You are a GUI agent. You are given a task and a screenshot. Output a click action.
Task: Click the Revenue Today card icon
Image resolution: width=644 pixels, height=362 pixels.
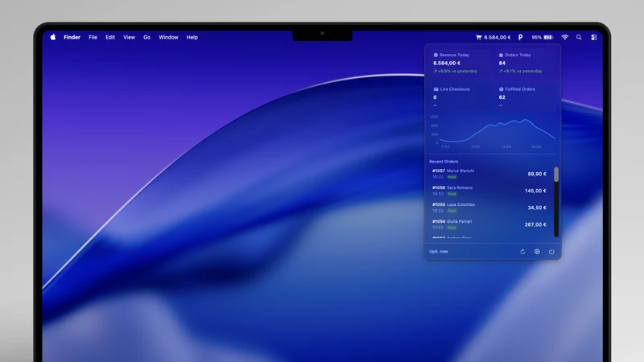click(x=436, y=55)
